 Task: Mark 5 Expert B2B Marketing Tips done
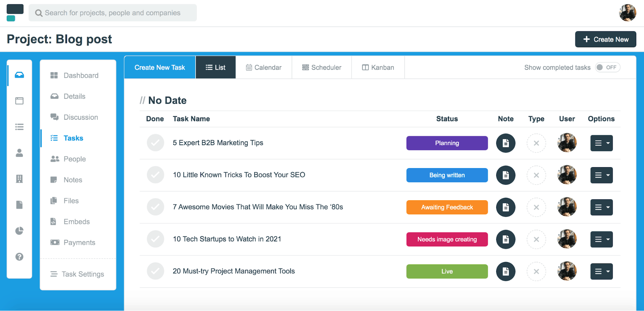pos(155,143)
